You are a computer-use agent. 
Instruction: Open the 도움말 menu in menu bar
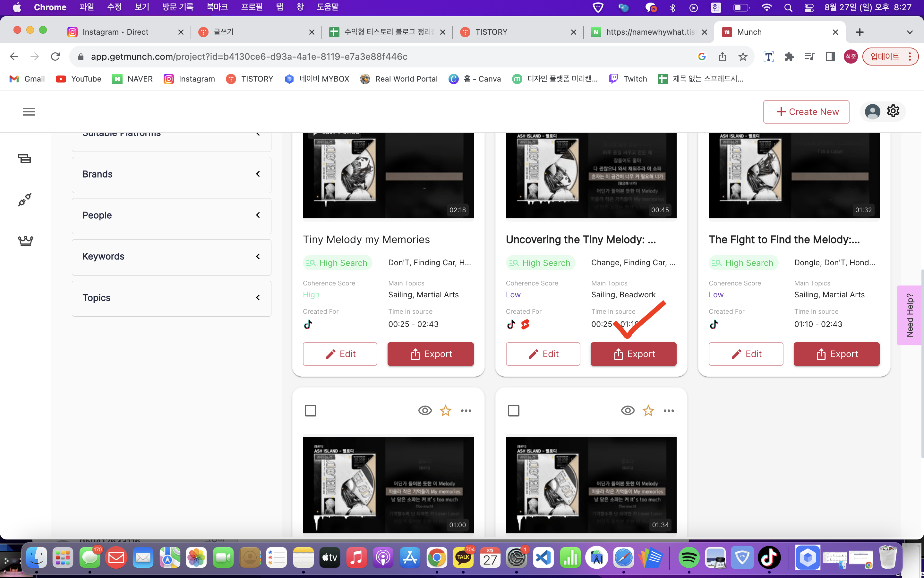(328, 7)
